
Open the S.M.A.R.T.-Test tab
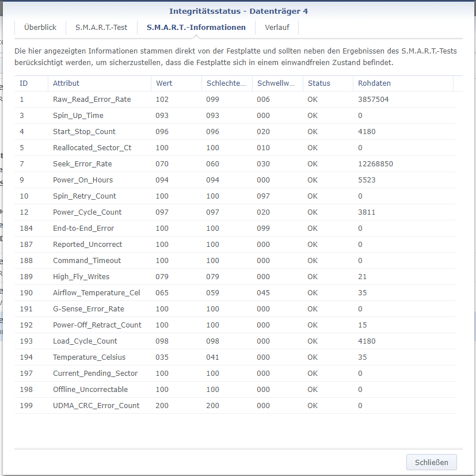(101, 27)
